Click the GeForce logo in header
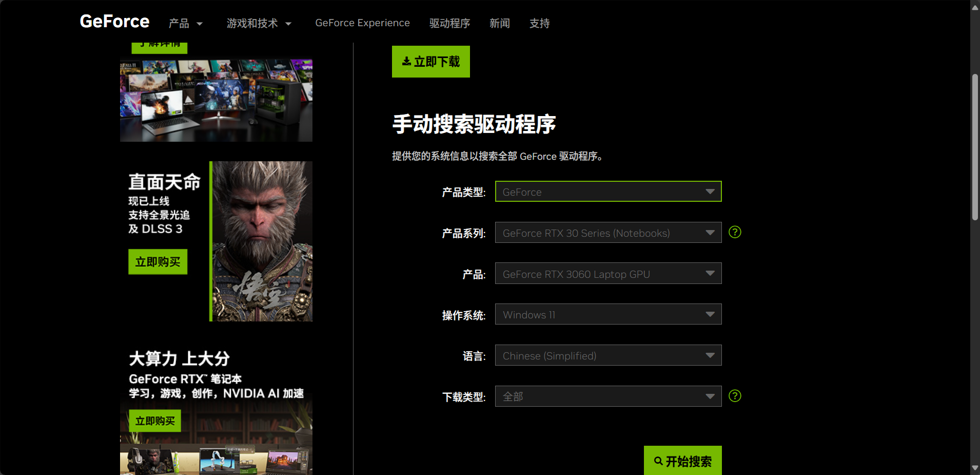This screenshot has height=475, width=980. 114,22
